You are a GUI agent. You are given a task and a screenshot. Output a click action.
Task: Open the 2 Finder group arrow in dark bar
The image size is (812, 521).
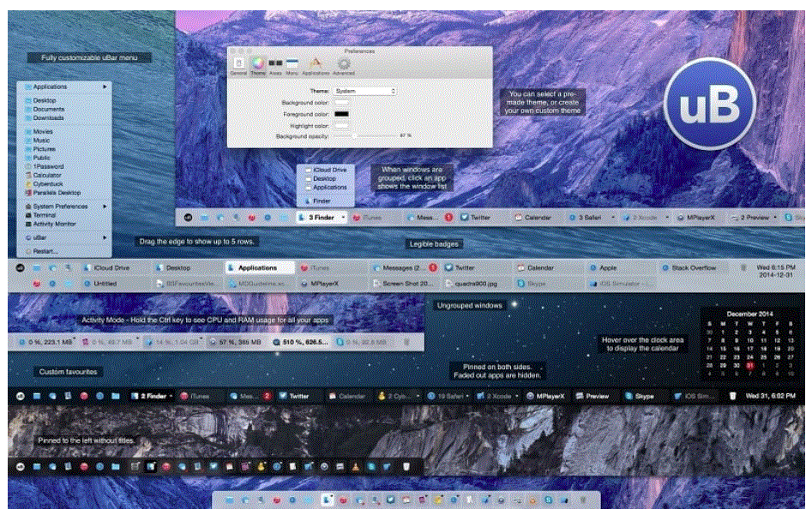(x=171, y=396)
